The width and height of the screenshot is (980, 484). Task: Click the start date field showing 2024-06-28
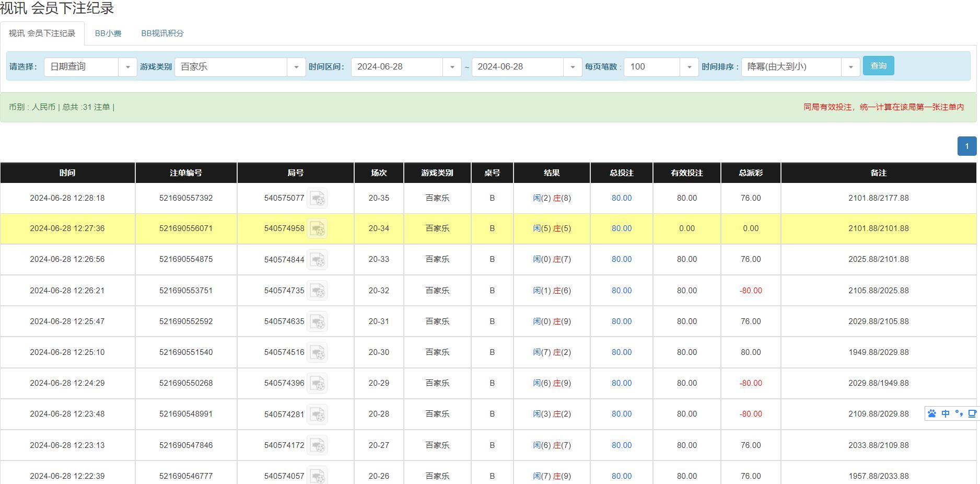tap(397, 67)
